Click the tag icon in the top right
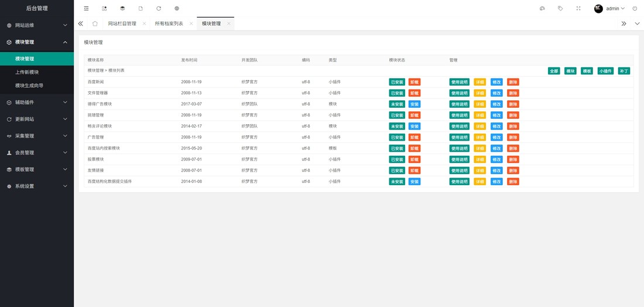 click(560, 9)
